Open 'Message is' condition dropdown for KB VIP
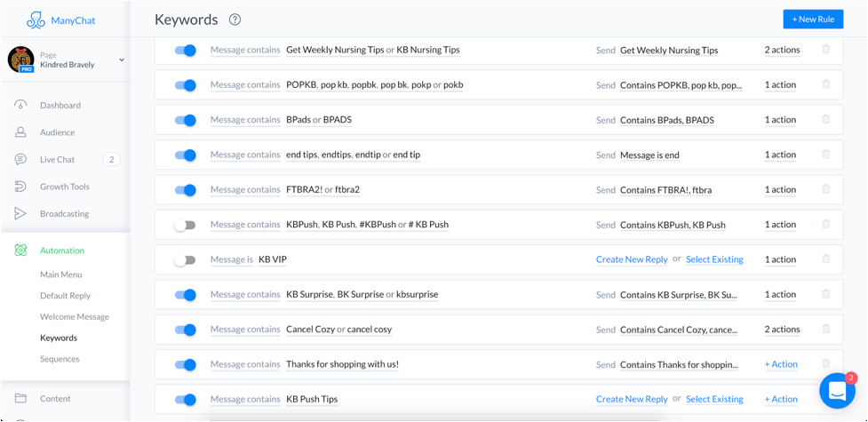The image size is (868, 422). coord(231,259)
